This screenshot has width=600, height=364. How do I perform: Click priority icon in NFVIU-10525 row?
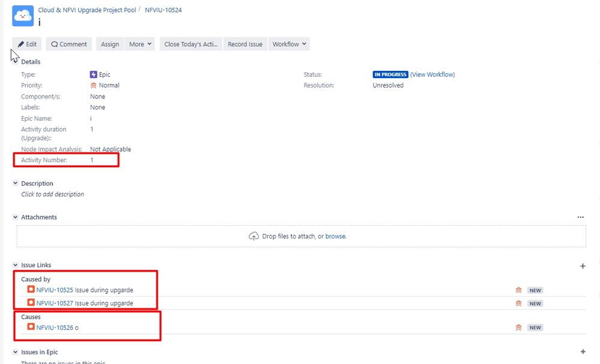tap(518, 290)
